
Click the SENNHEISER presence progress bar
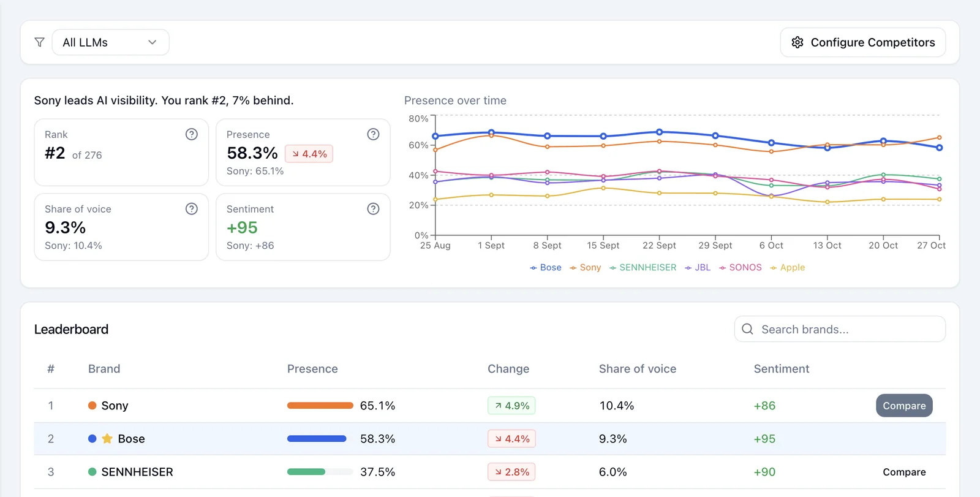click(x=320, y=472)
